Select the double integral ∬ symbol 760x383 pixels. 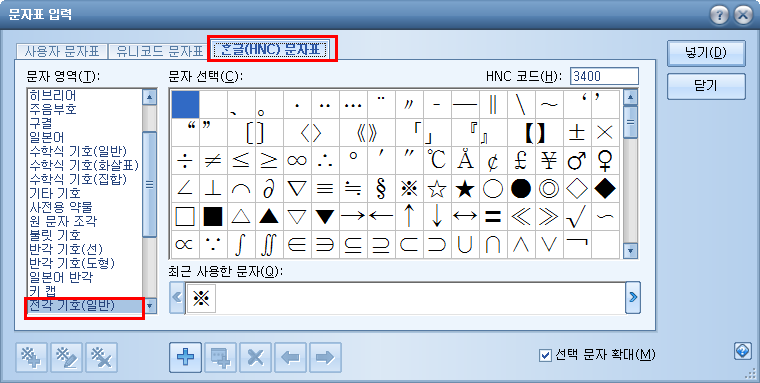pos(269,245)
